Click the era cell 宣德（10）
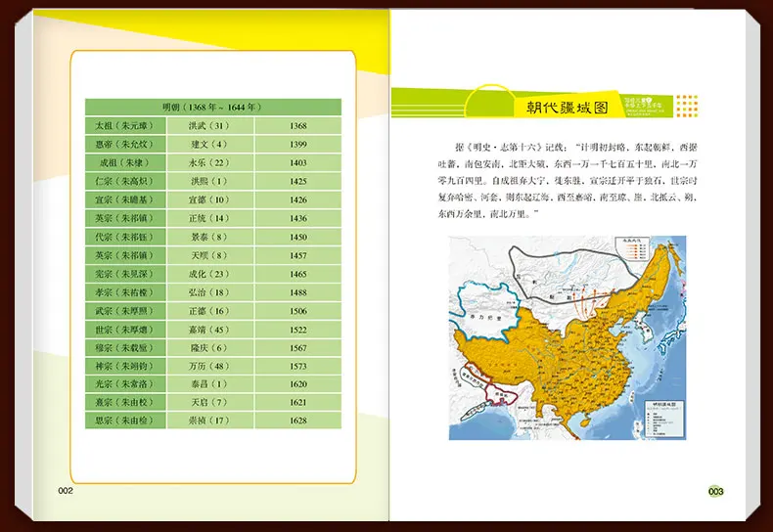The image size is (773, 532). click(x=210, y=200)
